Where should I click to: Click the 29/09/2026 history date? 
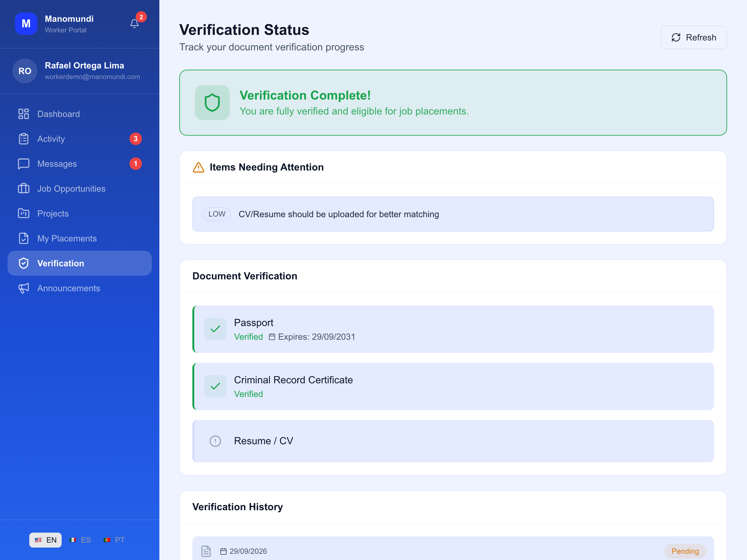(248, 551)
